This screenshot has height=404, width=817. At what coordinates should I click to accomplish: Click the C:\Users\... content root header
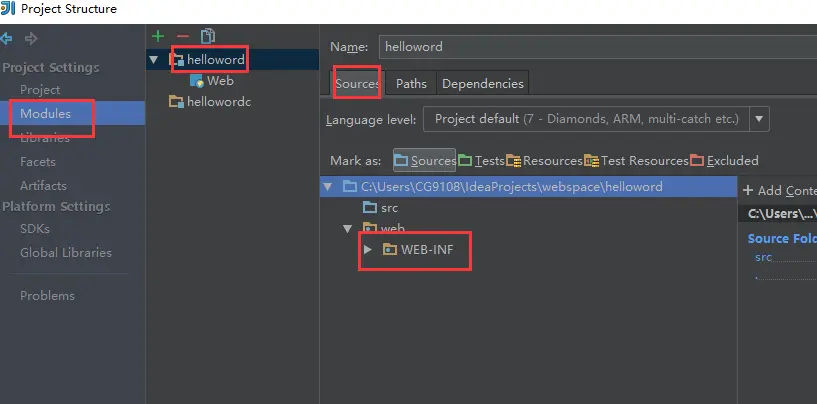pyautogui.click(x=782, y=213)
